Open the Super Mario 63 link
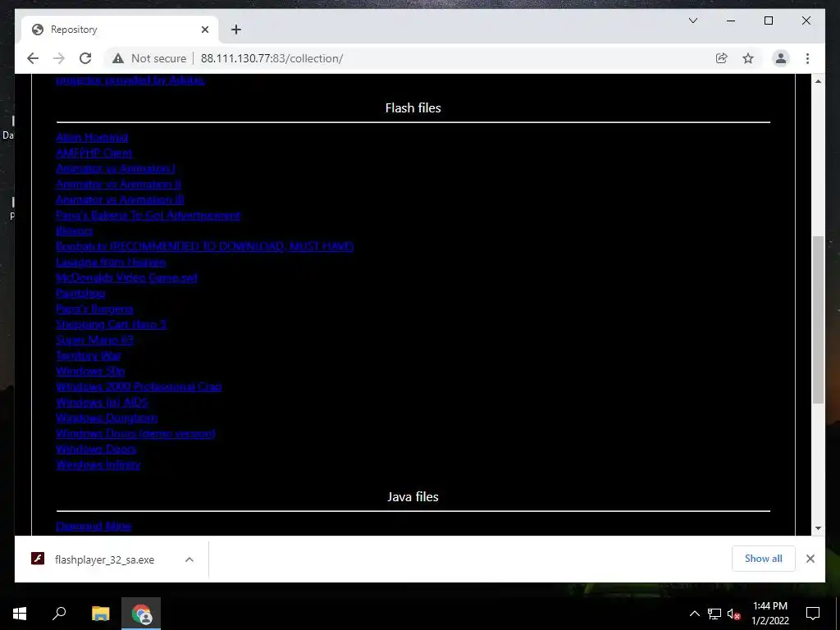 [94, 340]
